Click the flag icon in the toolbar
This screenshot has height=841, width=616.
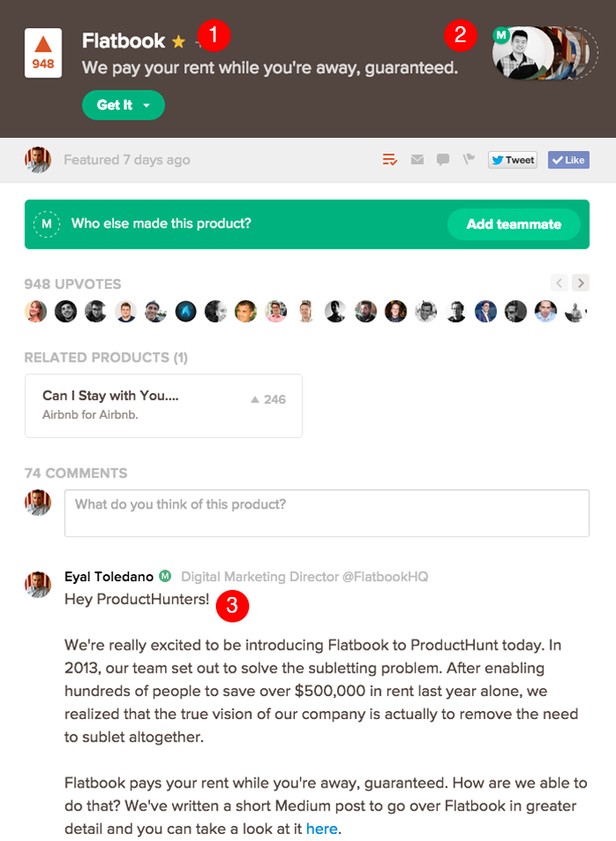(469, 160)
